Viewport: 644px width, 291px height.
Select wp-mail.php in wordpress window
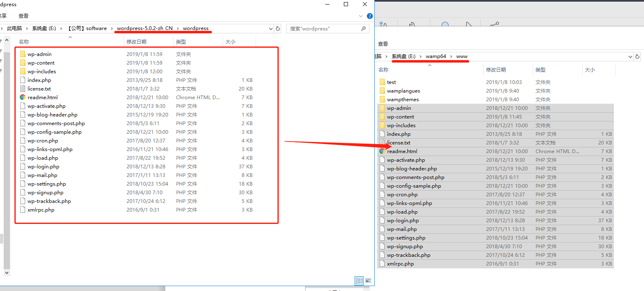(x=42, y=175)
